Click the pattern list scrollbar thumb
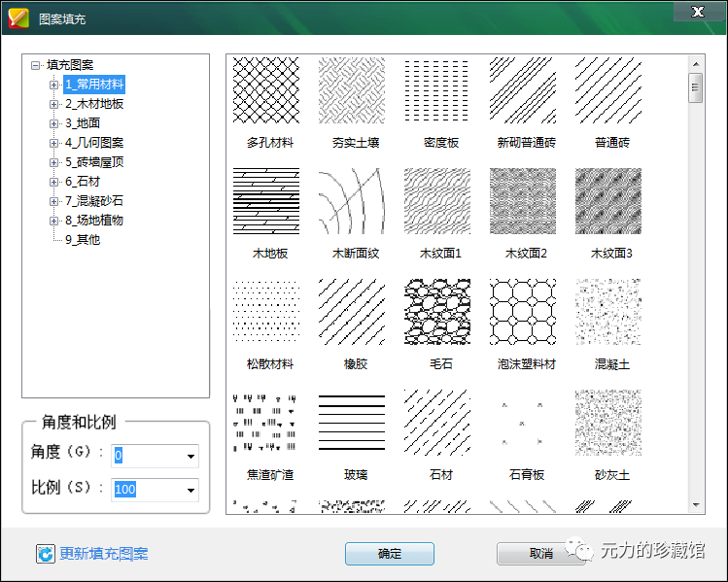The width and height of the screenshot is (728, 582). coord(696,87)
